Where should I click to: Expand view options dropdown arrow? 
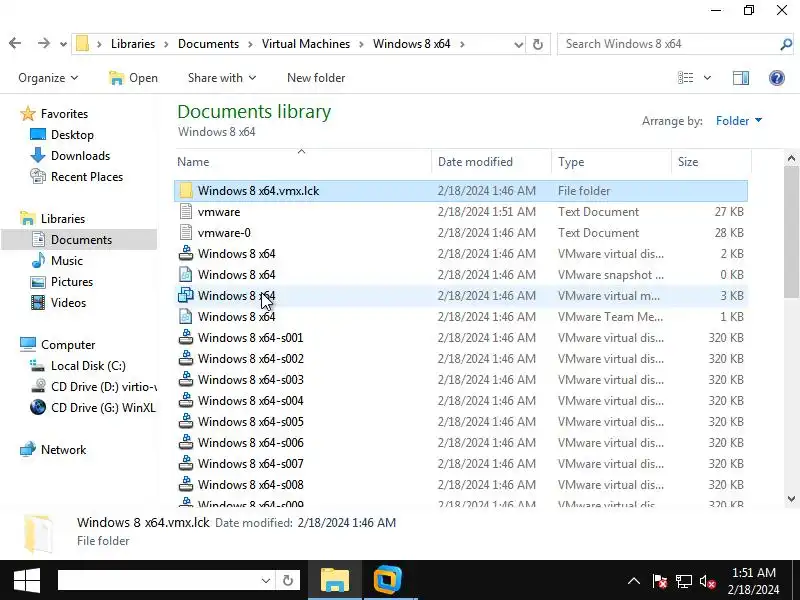(707, 78)
